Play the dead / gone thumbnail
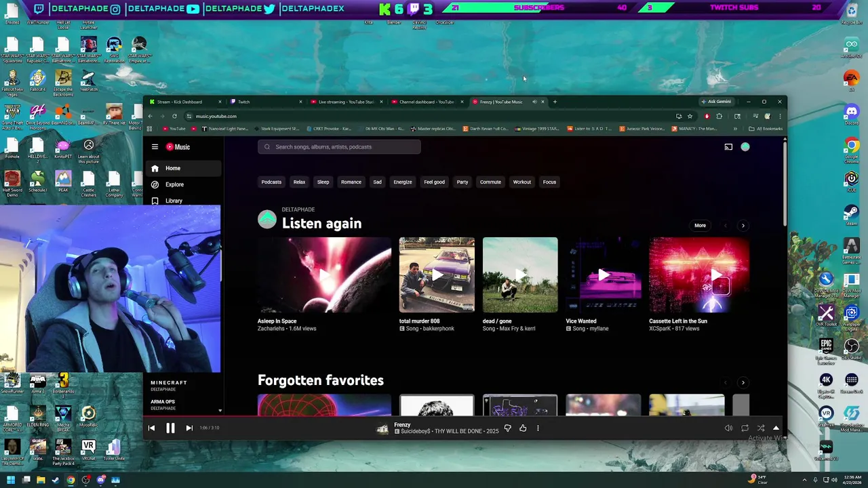 pos(520,274)
